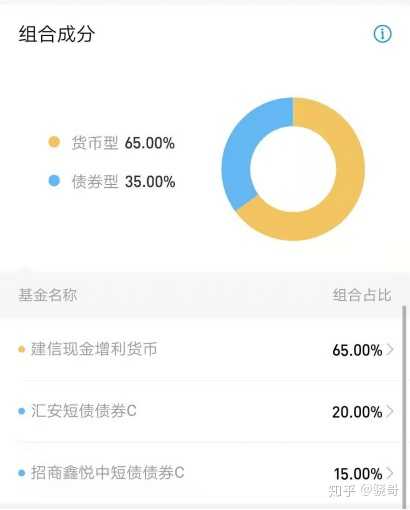The width and height of the screenshot is (410, 510).
Task: Open the info icon beside 组合成分
Action: [382, 34]
